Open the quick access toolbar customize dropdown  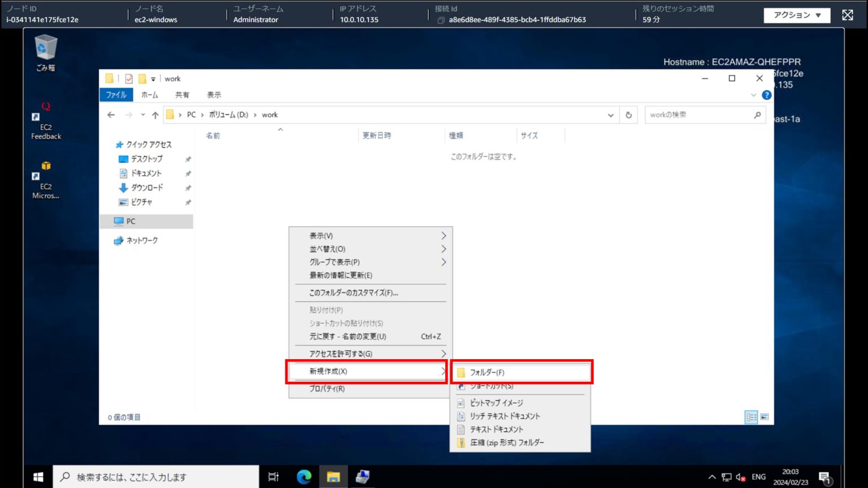tap(153, 79)
